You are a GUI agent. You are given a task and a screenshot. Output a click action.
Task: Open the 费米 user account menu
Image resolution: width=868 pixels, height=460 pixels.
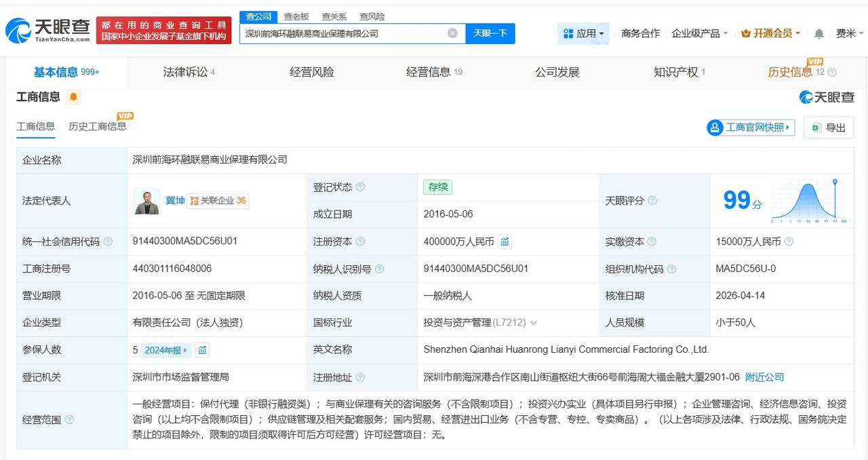coord(848,33)
